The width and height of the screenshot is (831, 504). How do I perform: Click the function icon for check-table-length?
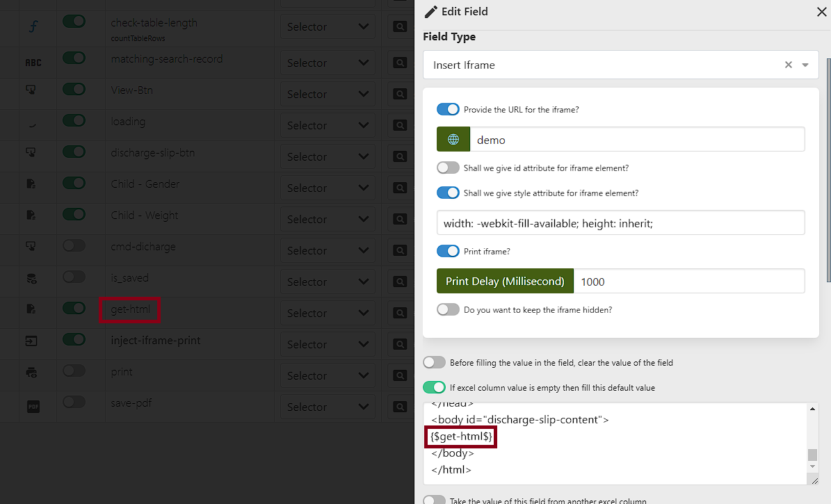(33, 27)
